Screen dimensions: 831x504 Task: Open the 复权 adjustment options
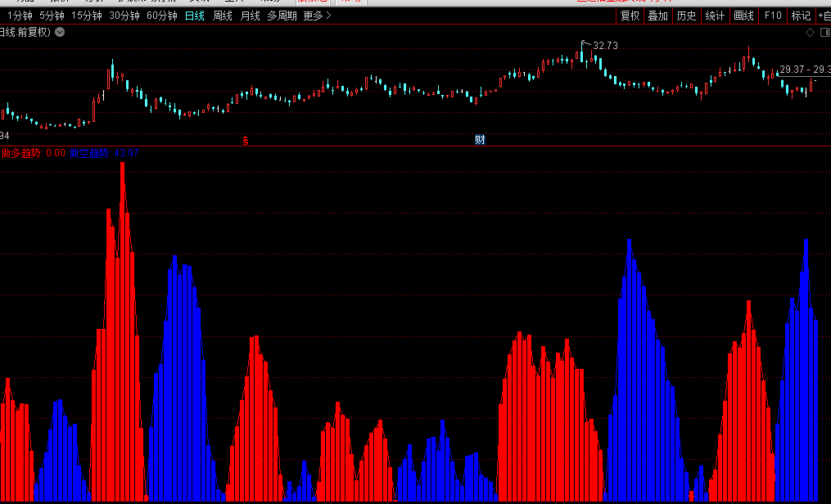click(630, 16)
